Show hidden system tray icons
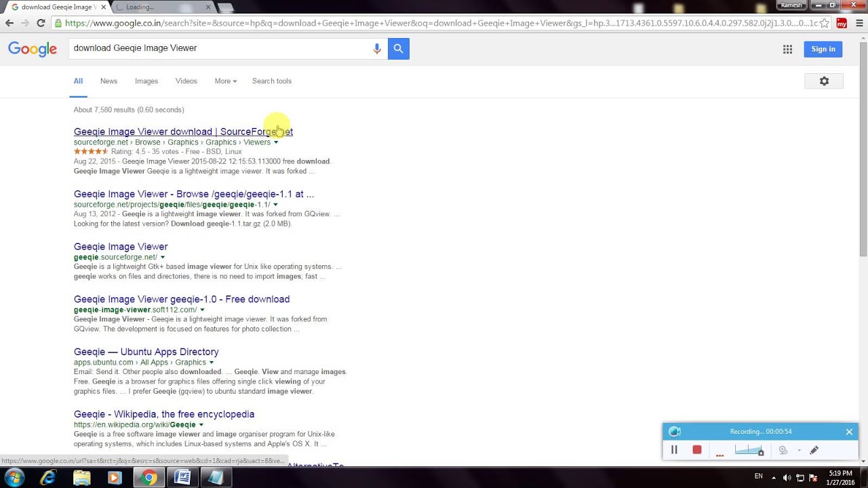Image resolution: width=868 pixels, height=488 pixels. click(774, 478)
